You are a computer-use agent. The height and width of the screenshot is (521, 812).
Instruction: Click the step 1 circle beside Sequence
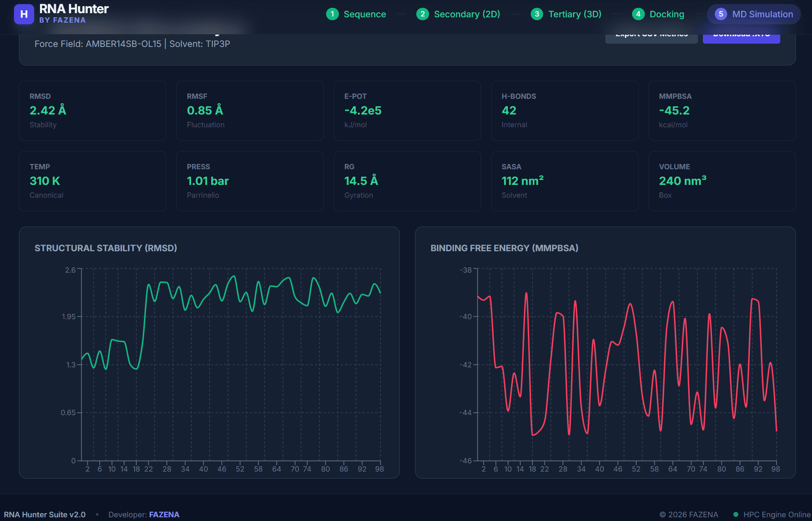point(332,14)
